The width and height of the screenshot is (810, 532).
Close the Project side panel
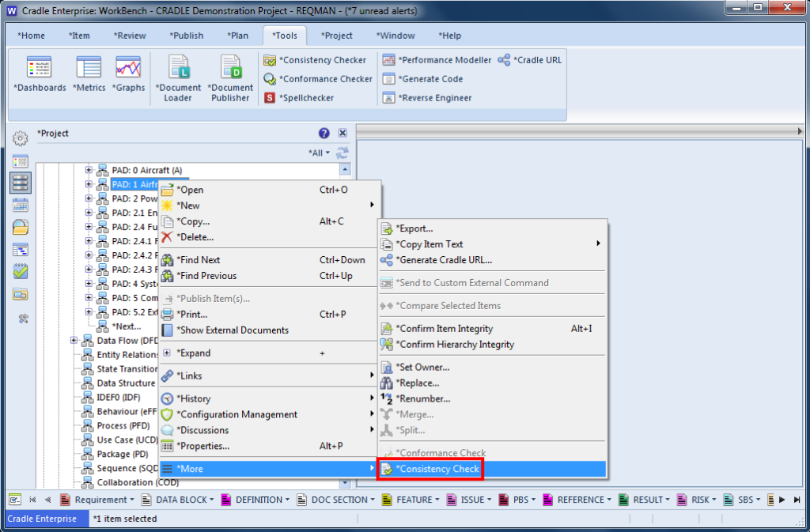343,134
